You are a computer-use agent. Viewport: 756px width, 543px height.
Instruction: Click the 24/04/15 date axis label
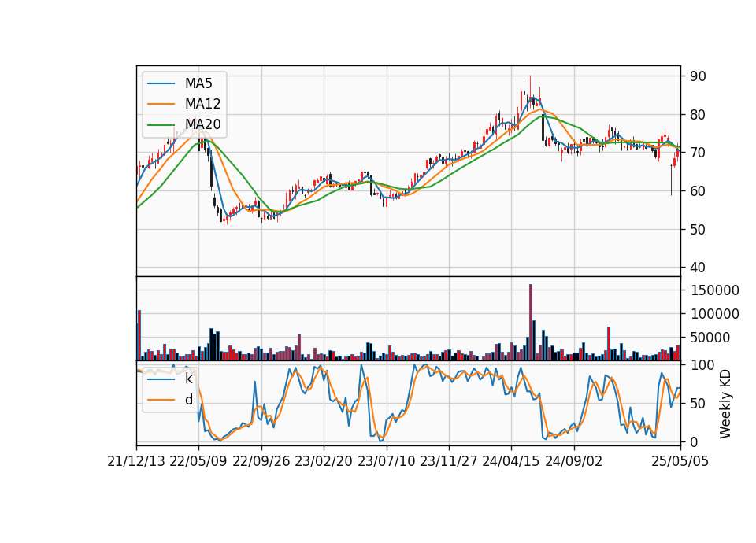pyautogui.click(x=511, y=461)
